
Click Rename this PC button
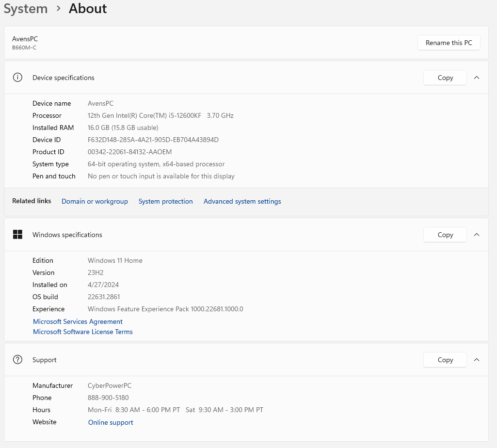pyautogui.click(x=449, y=43)
